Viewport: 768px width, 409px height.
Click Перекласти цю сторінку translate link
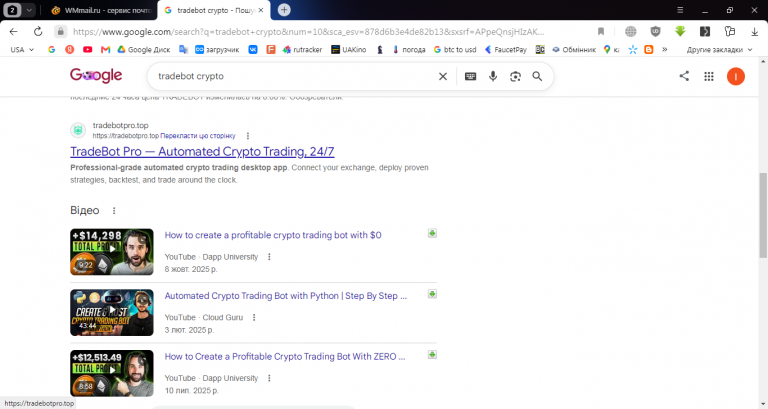pyautogui.click(x=198, y=136)
